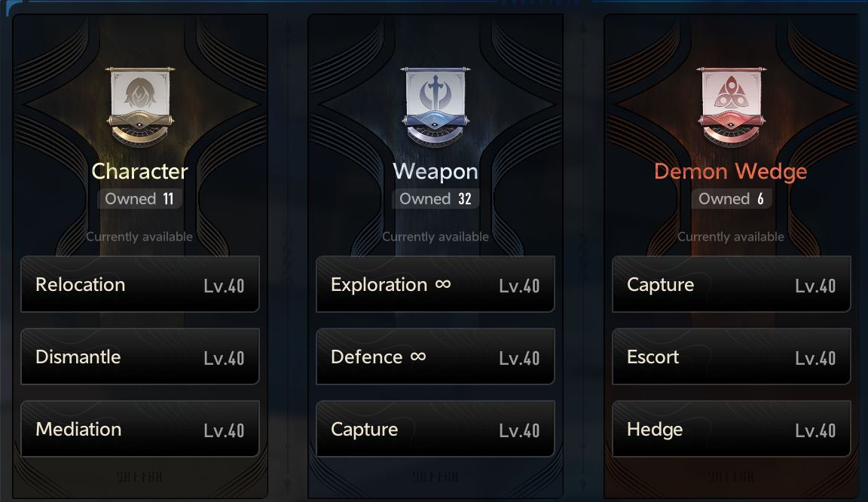This screenshot has height=502, width=868.
Task: Pick Capture under the Weapon column
Action: [x=435, y=429]
